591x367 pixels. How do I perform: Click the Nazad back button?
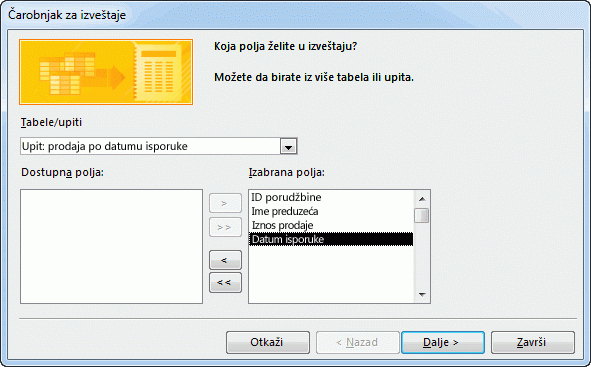[357, 342]
